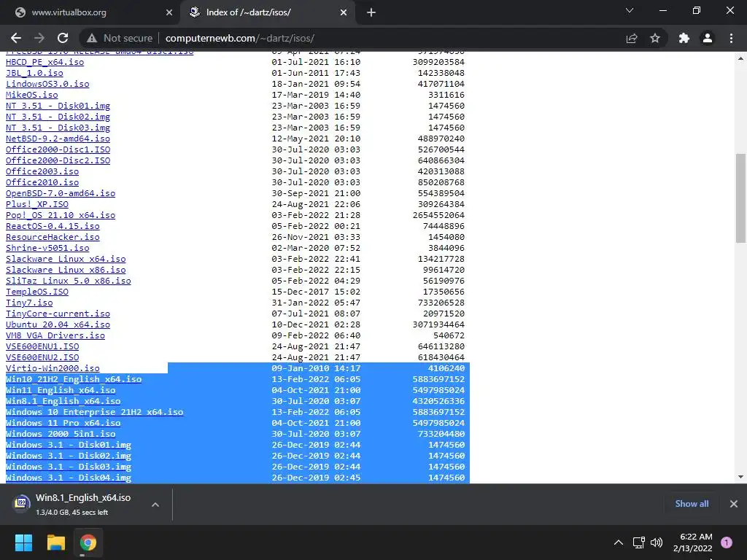Open File Explorer from the taskbar
This screenshot has height=560, width=747.
55,542
